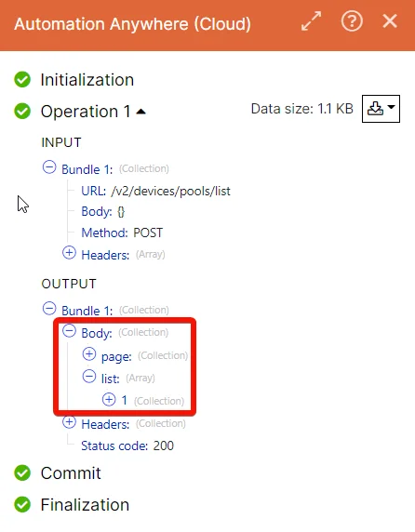This screenshot has height=532, width=415.
Task: Close the Automation Anywhere panel
Action: [390, 21]
